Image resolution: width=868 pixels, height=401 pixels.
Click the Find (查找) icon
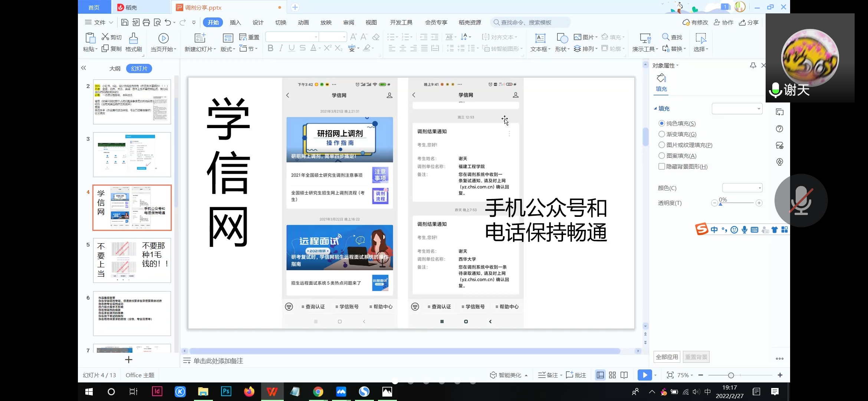click(665, 37)
